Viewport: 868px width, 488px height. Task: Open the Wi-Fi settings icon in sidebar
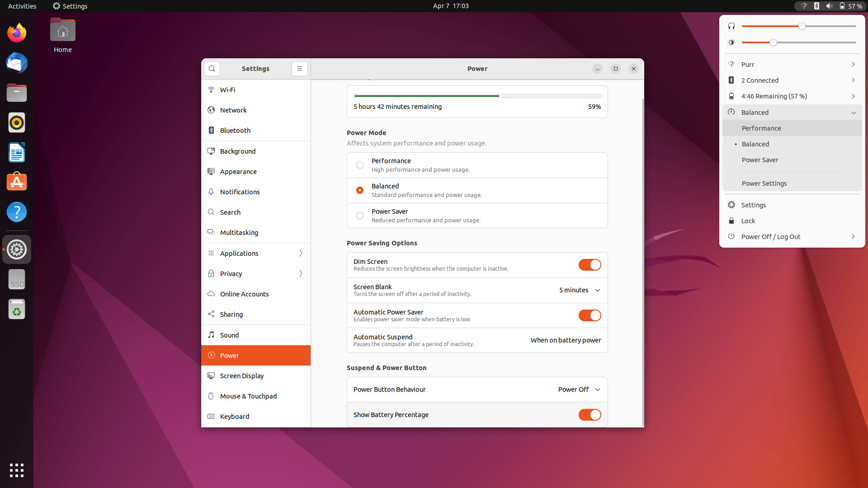click(211, 89)
